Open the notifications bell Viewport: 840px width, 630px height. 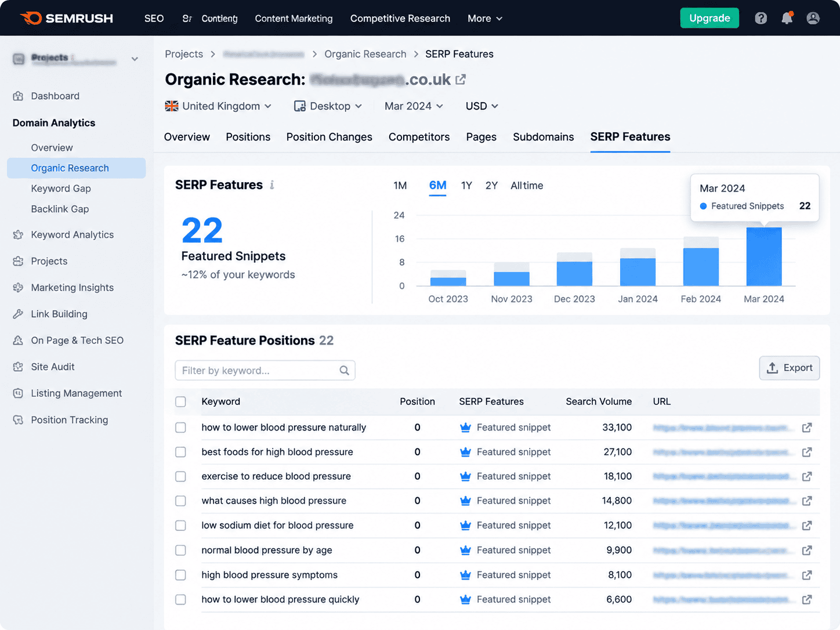point(787,19)
